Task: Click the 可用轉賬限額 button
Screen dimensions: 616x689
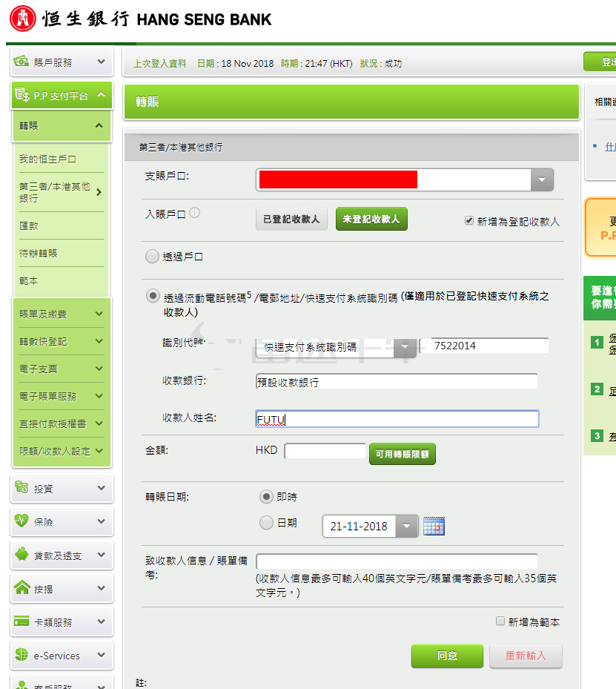Action: coord(403,454)
